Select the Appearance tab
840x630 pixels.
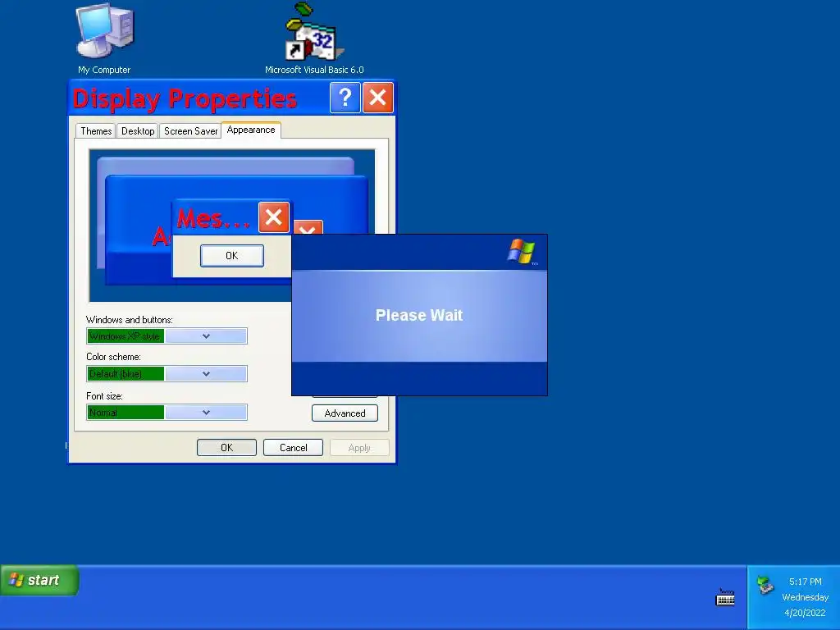click(x=251, y=130)
